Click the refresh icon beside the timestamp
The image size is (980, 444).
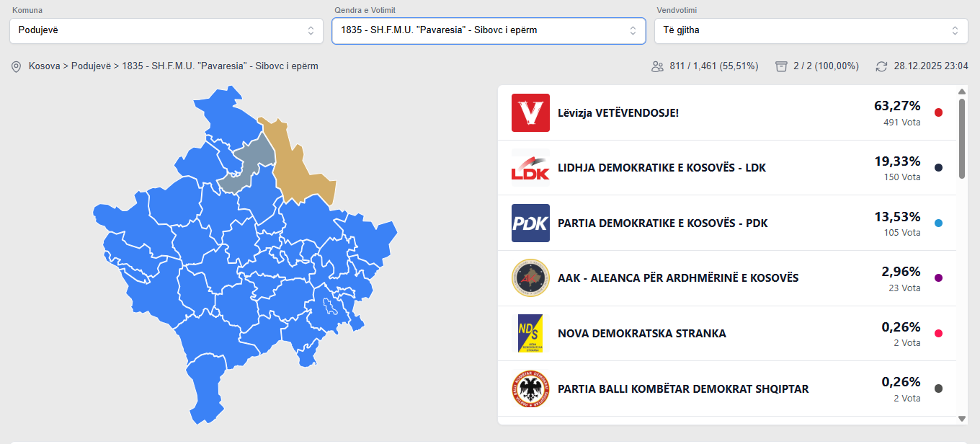881,66
